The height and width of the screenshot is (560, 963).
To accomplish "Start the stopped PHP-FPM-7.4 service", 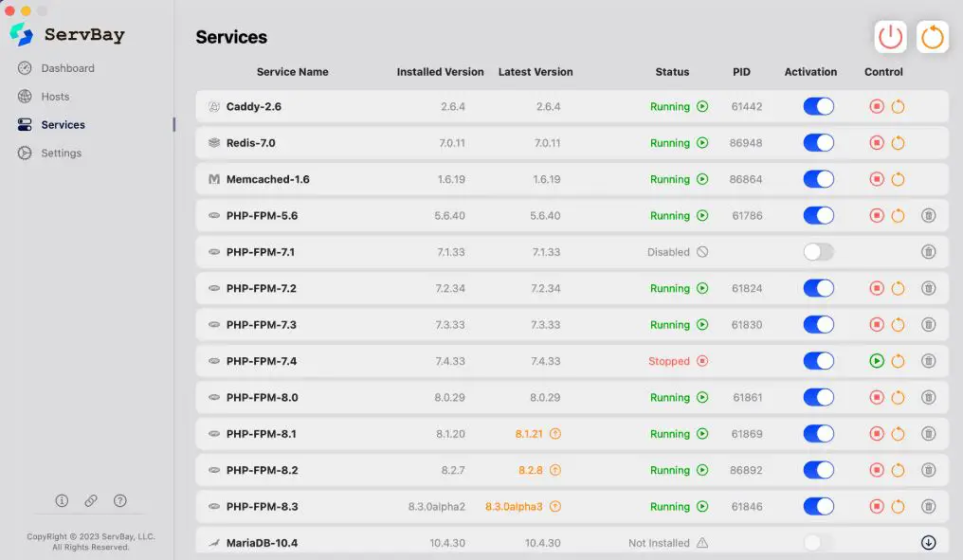I will (877, 361).
